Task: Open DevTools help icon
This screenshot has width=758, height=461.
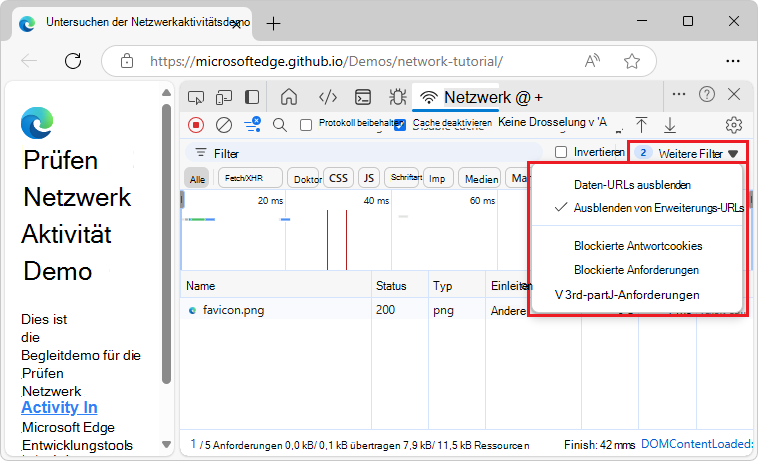Action: [707, 94]
